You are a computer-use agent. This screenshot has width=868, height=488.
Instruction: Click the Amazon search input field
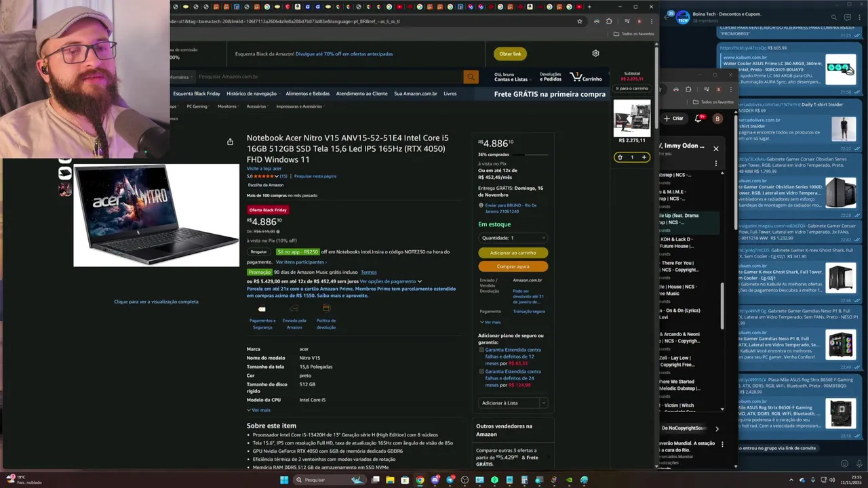tap(330, 77)
